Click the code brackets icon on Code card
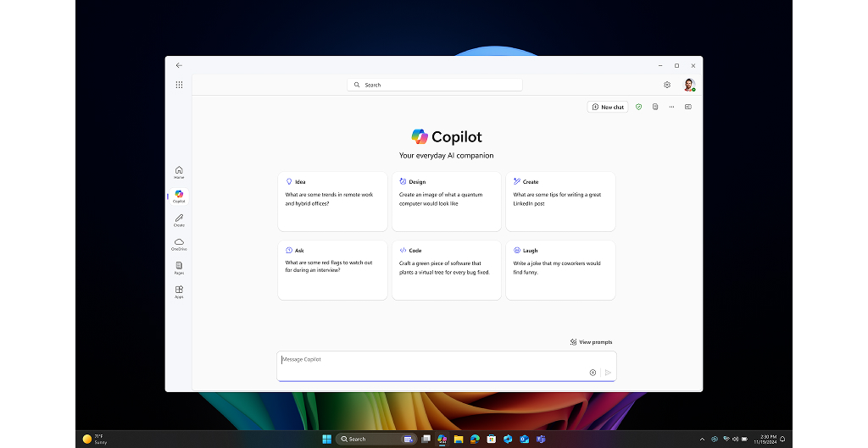Viewport: 868px width, 448px height. [x=403, y=250]
